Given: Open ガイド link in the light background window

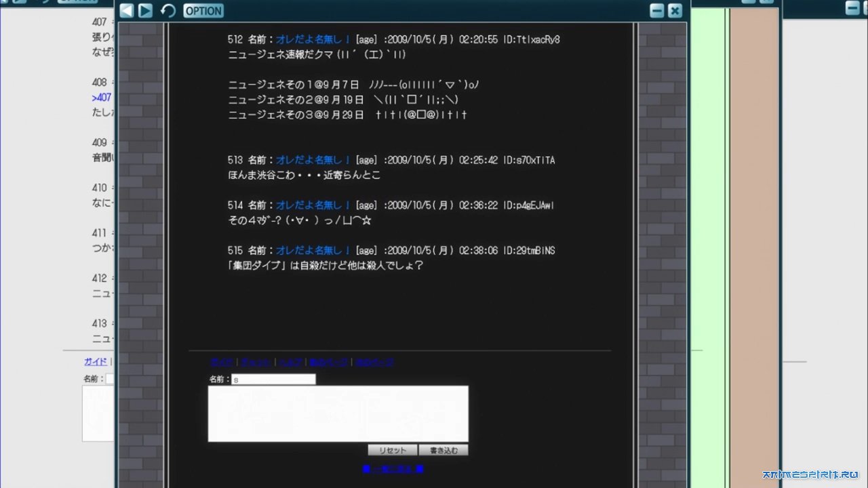Looking at the screenshot, I should point(95,362).
